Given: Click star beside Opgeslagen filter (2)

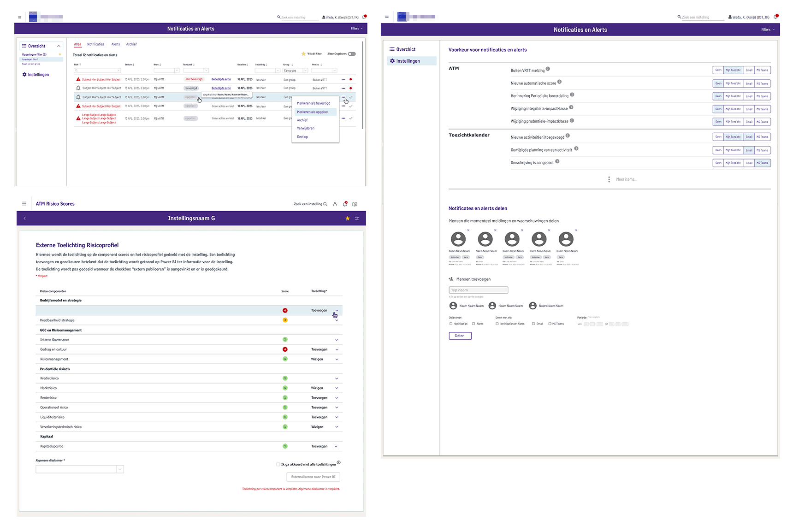Looking at the screenshot, I should point(60,54).
